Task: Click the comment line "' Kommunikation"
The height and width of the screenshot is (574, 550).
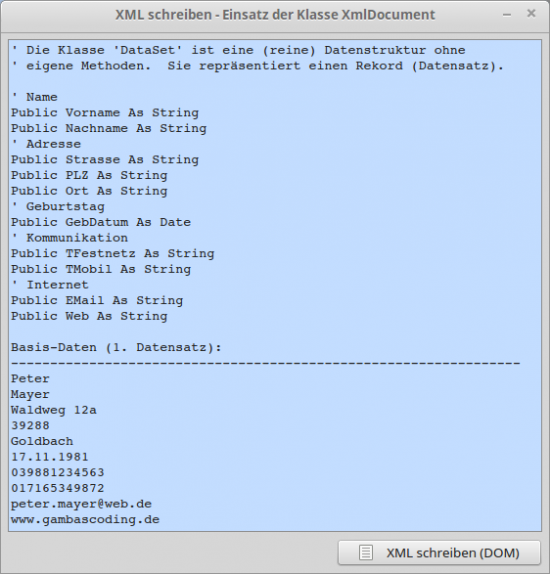Action: pyautogui.click(x=70, y=238)
